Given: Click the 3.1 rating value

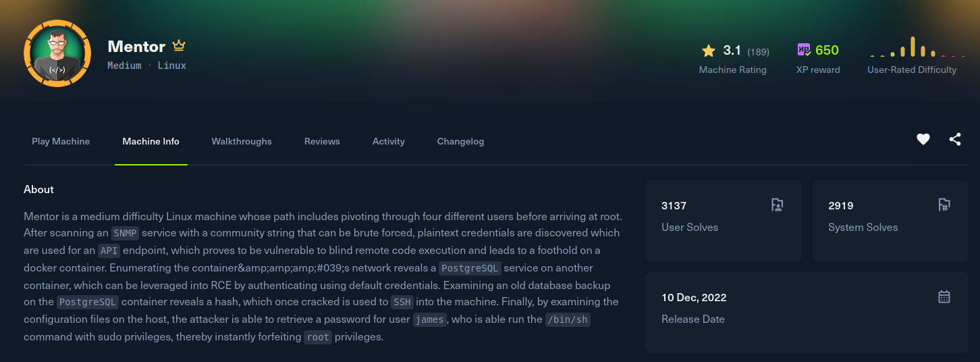Looking at the screenshot, I should [x=732, y=51].
